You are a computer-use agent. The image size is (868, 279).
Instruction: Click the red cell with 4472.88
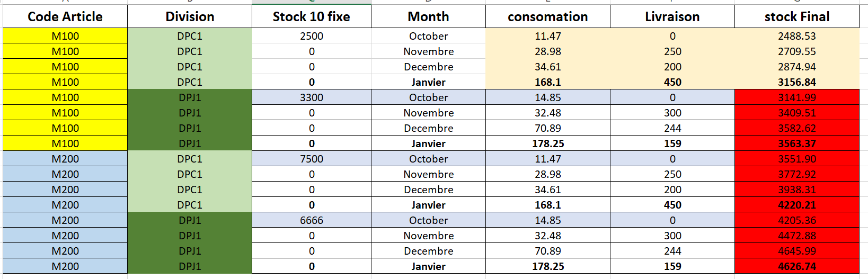coord(796,236)
